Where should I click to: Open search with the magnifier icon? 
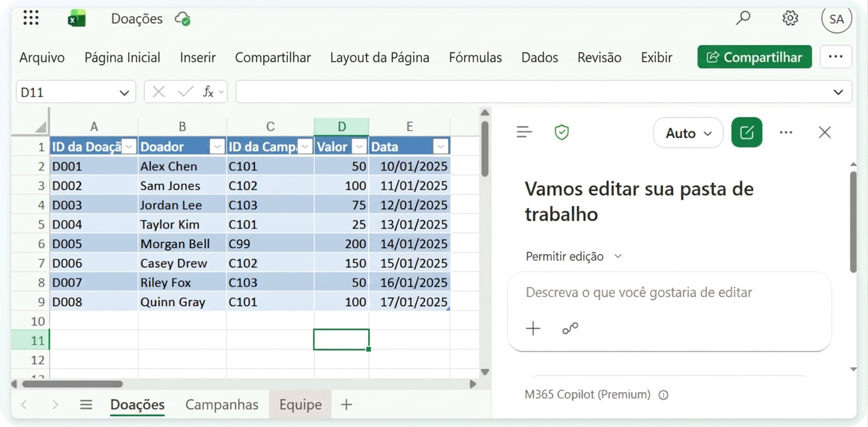point(743,18)
